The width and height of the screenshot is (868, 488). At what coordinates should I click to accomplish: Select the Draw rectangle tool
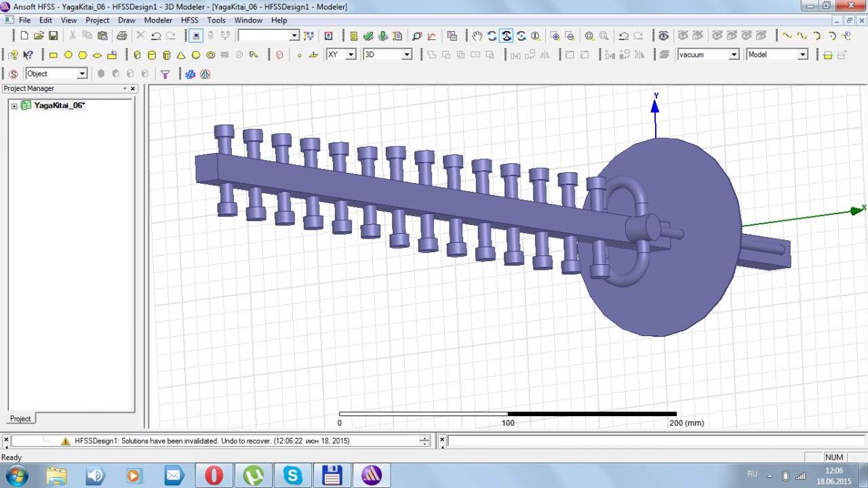54,55
